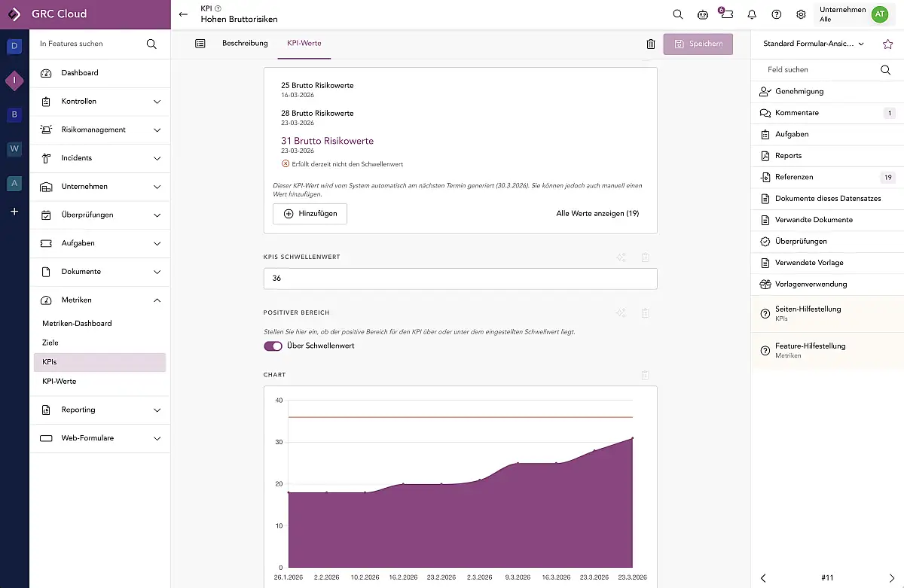This screenshot has height=588, width=904.
Task: Add new workspace with plus icon
Action: 14,212
